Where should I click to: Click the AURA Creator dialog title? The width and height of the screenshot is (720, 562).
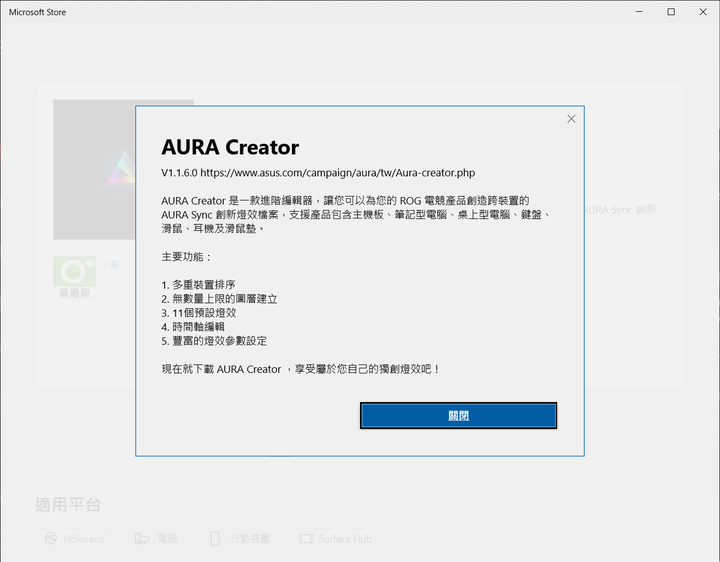pos(230,147)
